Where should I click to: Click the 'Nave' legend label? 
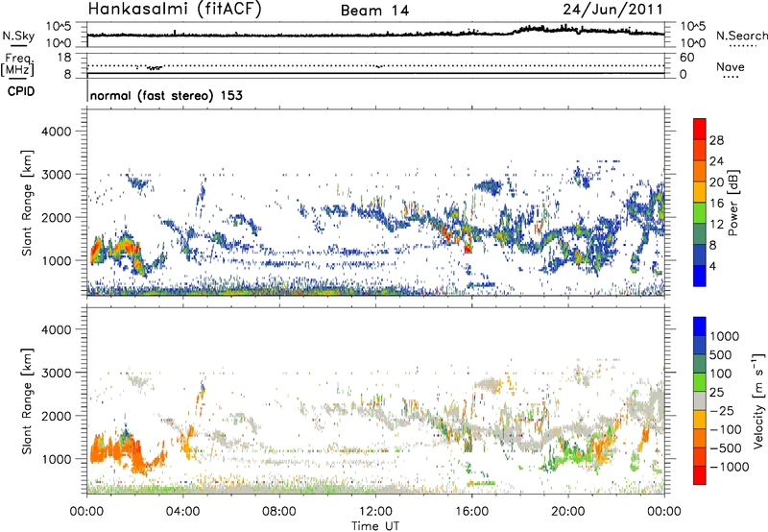(x=731, y=67)
